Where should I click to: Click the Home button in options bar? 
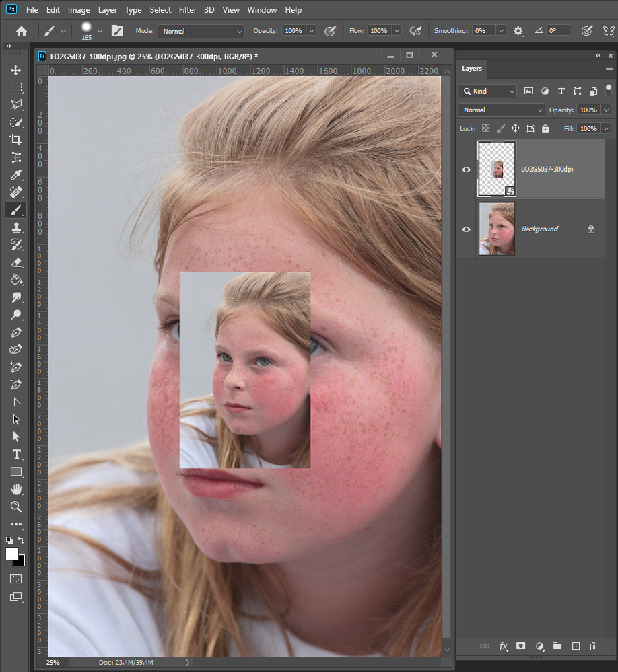pos(22,31)
